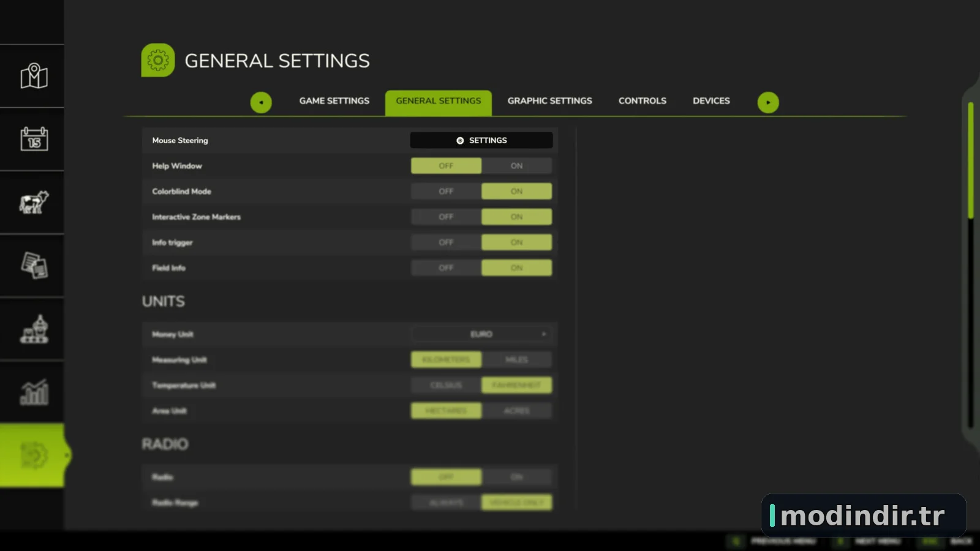Click the EURO money unit value
The image size is (980, 551).
tap(481, 334)
